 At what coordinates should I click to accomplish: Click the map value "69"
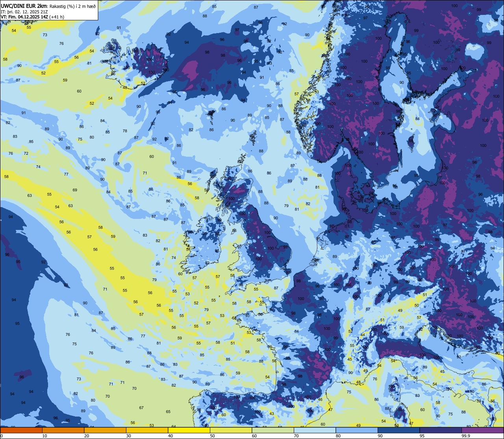pyautogui.click(x=75, y=190)
